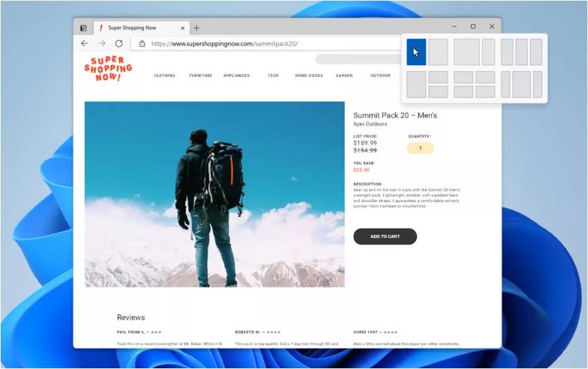Click the Super Shopping Now logo
This screenshot has height=369, width=588.
click(x=108, y=69)
